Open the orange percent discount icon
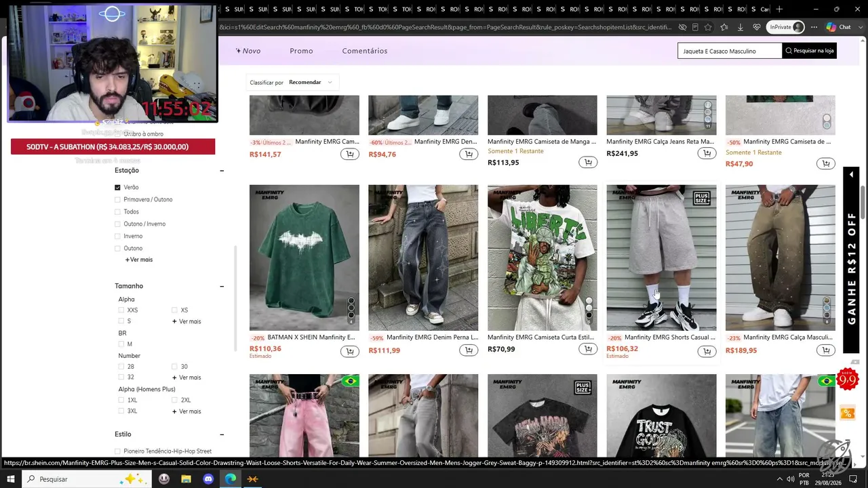Viewport: 868px width, 488px height. pos(847,413)
